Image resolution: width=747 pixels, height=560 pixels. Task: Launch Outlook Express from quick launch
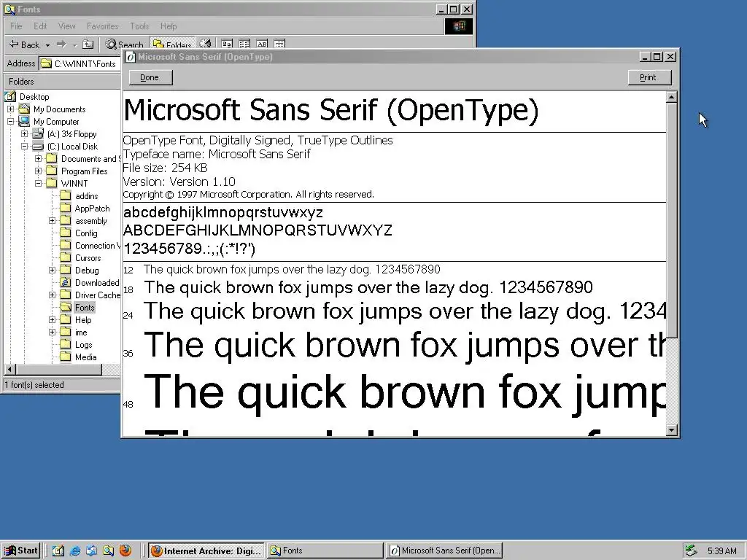pos(91,551)
